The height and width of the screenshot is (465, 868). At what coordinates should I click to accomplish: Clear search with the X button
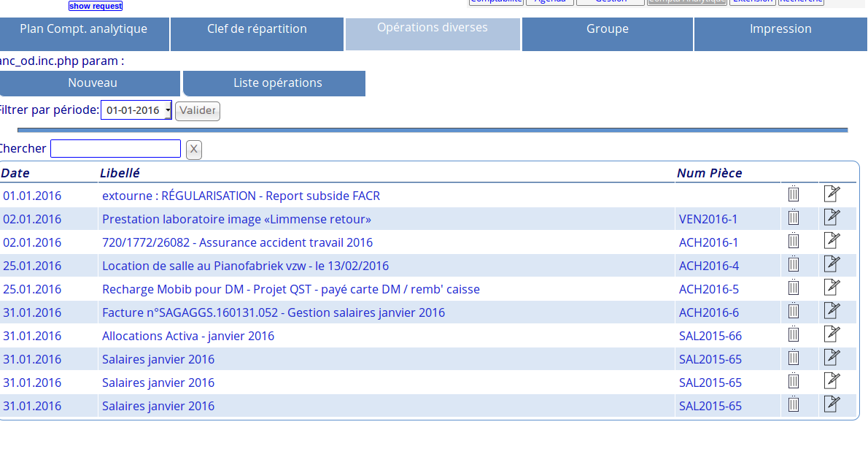tap(193, 150)
